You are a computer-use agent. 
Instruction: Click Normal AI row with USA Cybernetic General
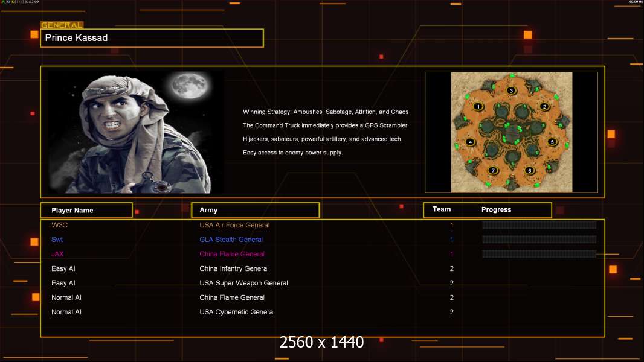pos(323,312)
